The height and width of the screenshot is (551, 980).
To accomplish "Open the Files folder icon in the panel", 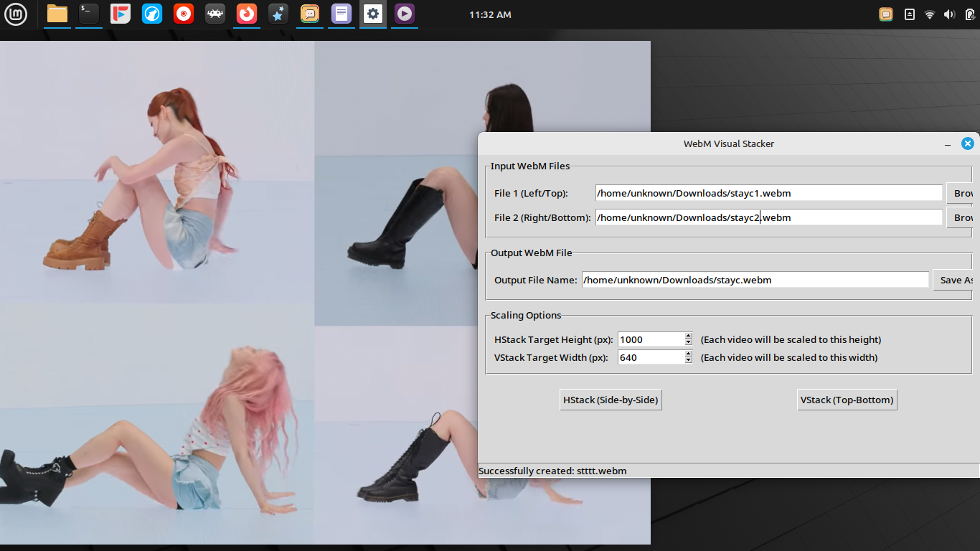I will coord(57,14).
